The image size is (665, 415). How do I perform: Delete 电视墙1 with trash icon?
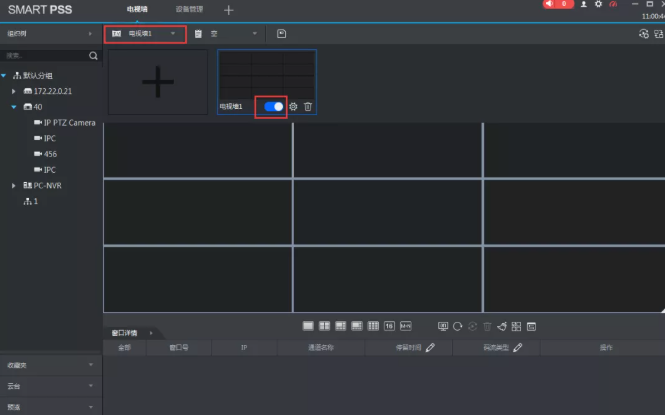click(308, 106)
